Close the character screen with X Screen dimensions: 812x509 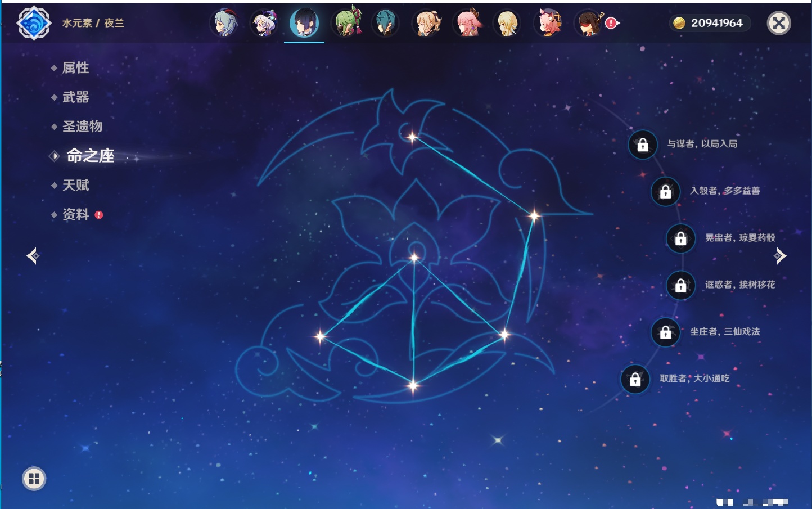(779, 23)
